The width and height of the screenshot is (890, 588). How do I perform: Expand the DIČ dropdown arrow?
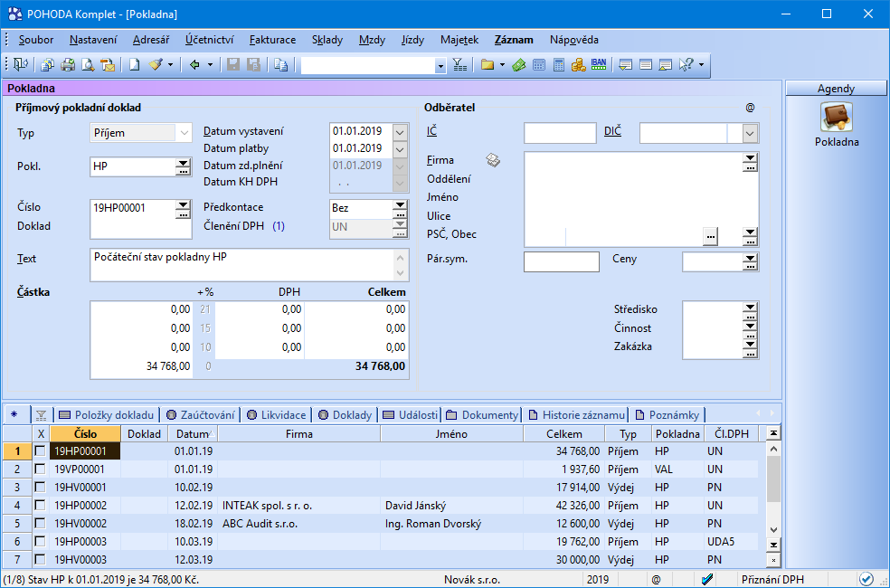pos(750,133)
